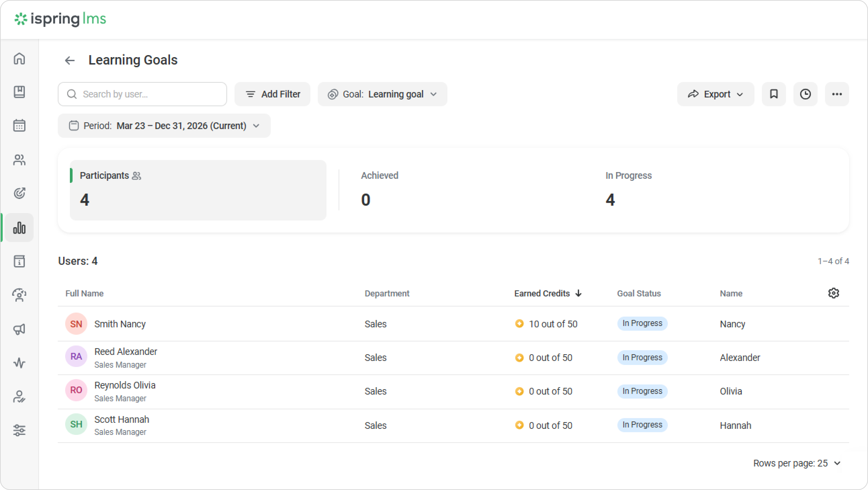This screenshot has height=490, width=868.
Task: Open the announcements megaphone sidebar icon
Action: coord(19,329)
